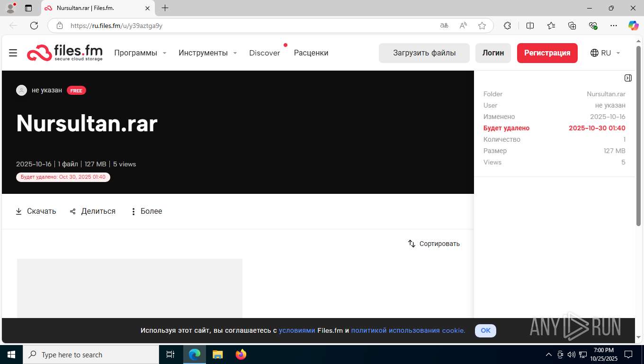Click the translate page icon in address bar

coord(444,26)
